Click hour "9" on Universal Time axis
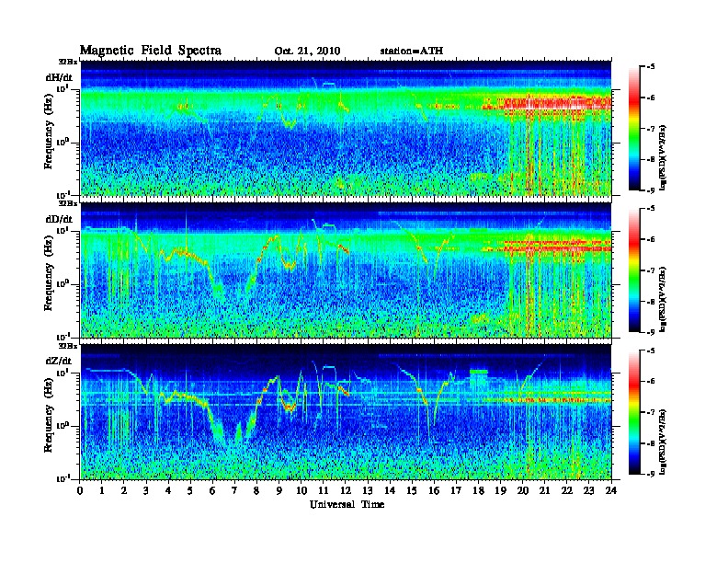The image size is (728, 563). 279,490
